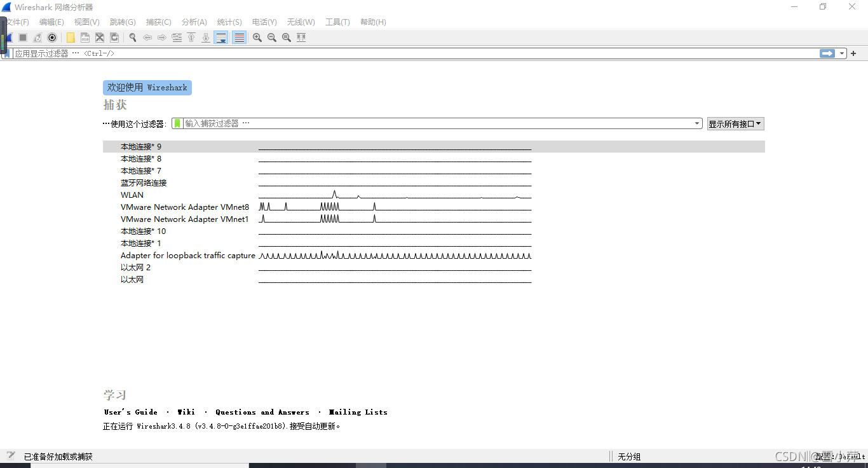The width and height of the screenshot is (868, 468).
Task: Click the go to specific packet icon
Action: (177, 38)
